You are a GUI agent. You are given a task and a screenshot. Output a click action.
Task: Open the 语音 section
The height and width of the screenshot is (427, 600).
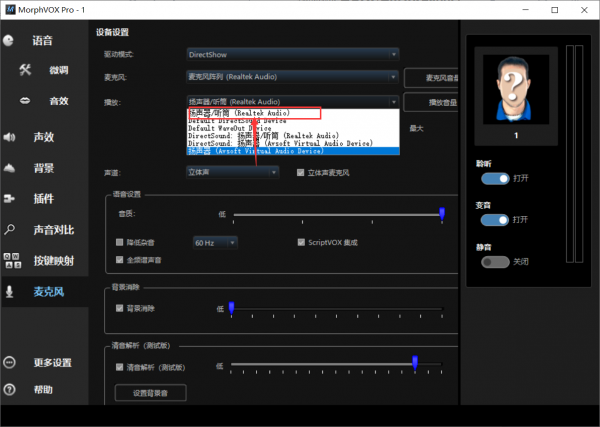(42, 41)
